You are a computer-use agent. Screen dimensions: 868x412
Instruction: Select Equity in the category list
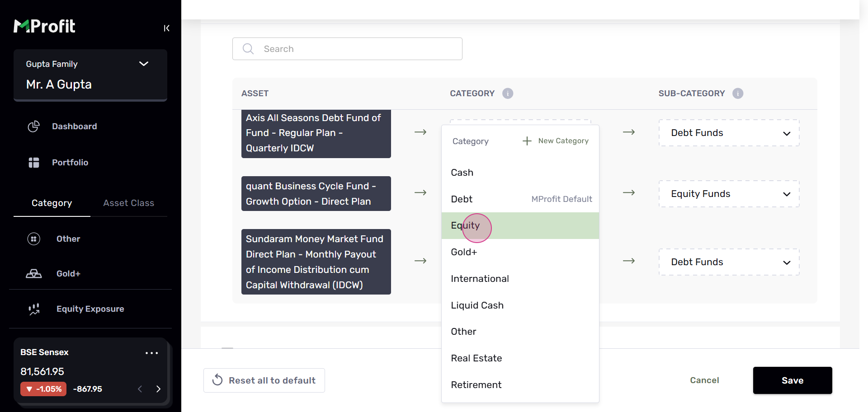466,225
